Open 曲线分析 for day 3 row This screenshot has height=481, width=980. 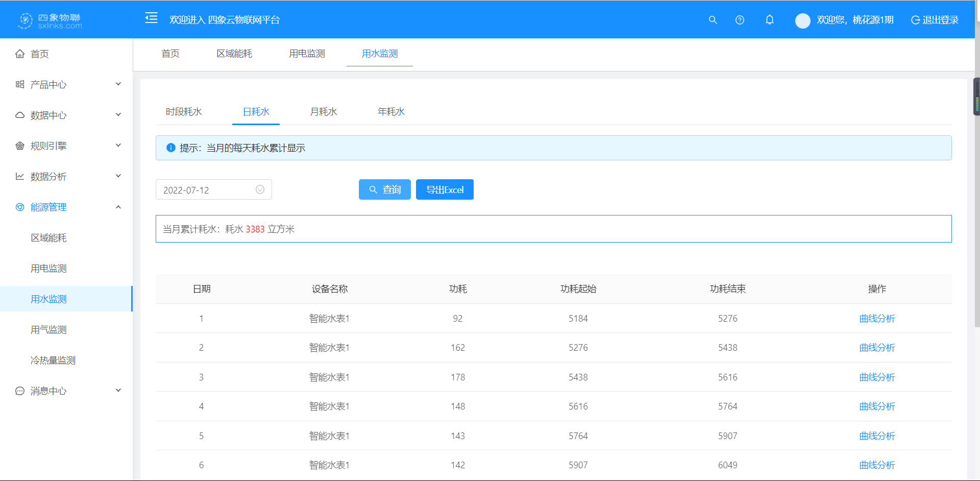pyautogui.click(x=876, y=377)
